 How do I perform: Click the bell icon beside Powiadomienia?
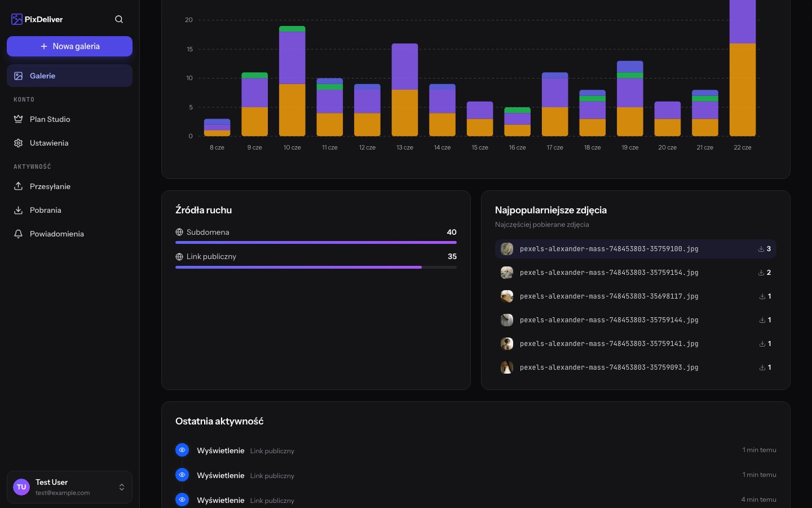tap(18, 234)
